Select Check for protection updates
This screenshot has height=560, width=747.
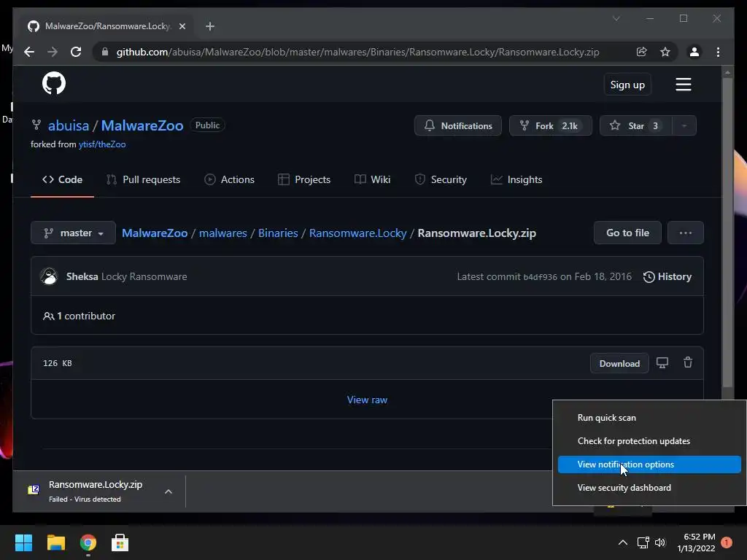tap(649, 441)
